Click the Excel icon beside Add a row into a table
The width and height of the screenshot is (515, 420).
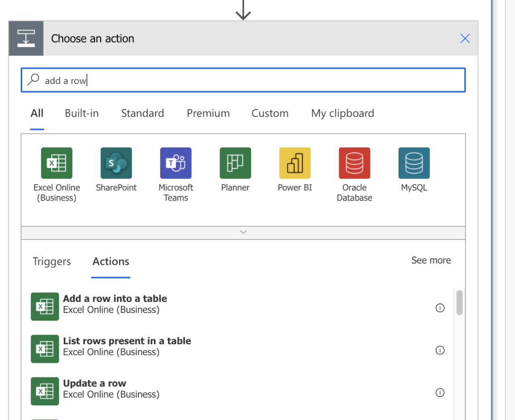[45, 307]
